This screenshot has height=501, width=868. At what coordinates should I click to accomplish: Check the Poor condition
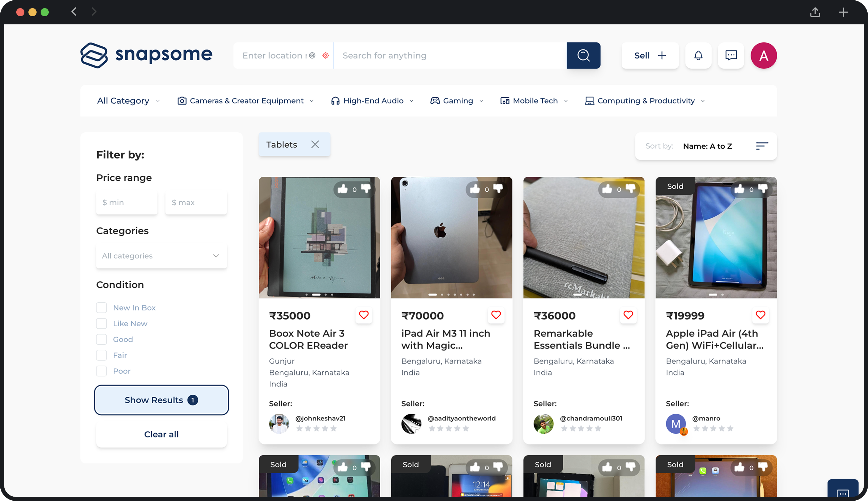(102, 371)
